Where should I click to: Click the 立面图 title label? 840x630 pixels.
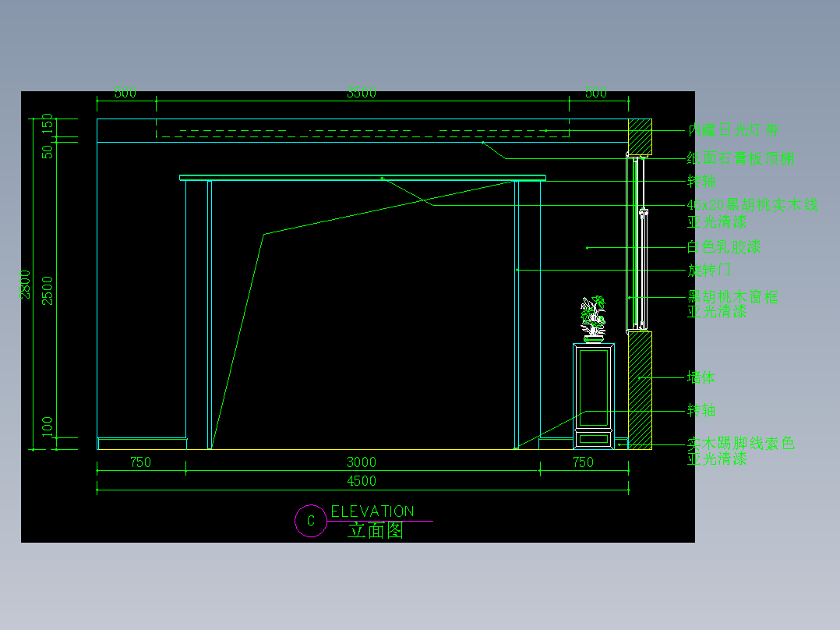(375, 531)
